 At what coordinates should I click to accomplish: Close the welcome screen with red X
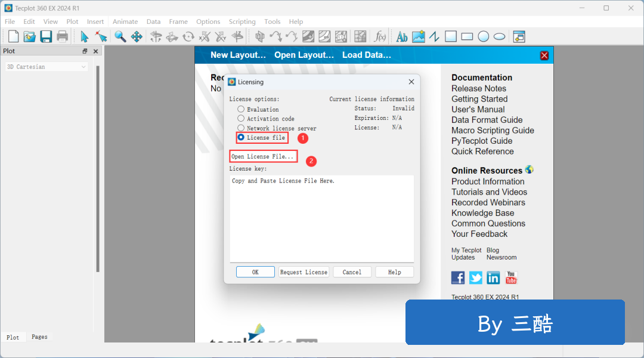(x=544, y=55)
